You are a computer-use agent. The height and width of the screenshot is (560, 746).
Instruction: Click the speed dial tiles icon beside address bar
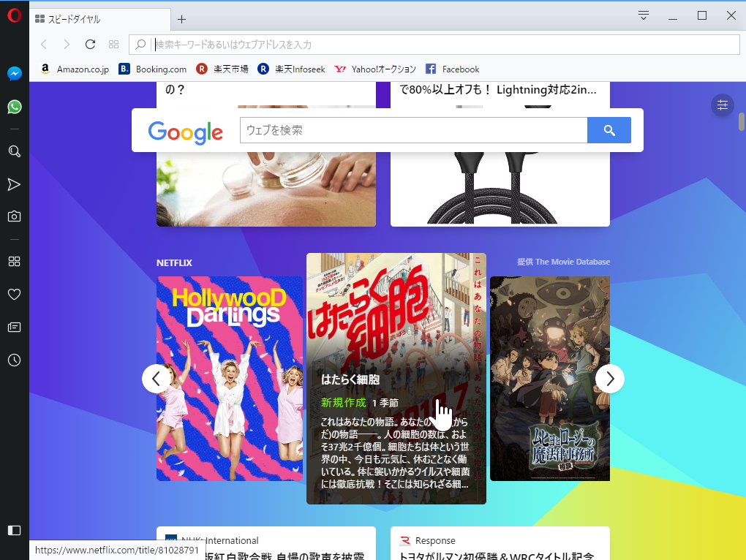tap(113, 44)
